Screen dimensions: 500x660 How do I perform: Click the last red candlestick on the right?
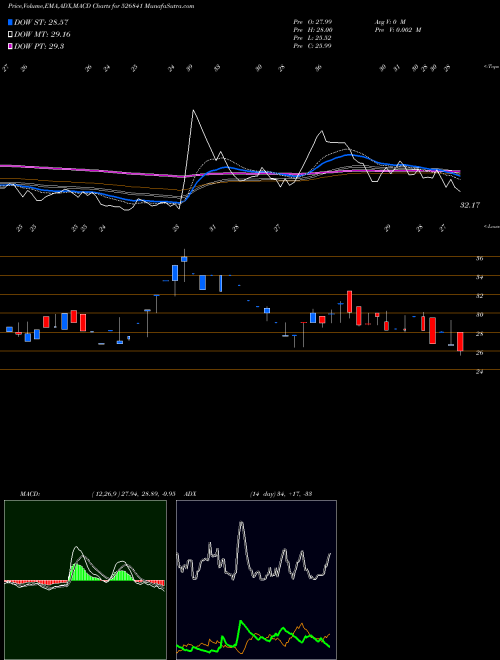click(460, 341)
